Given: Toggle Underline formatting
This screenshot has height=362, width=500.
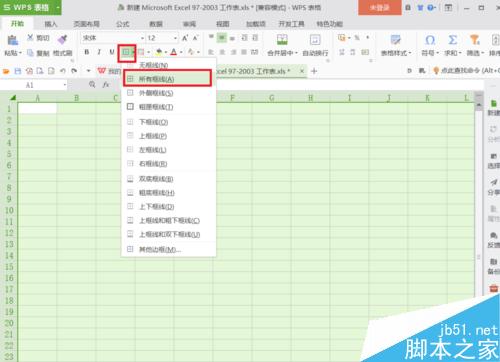Looking at the screenshot, I should [112, 52].
